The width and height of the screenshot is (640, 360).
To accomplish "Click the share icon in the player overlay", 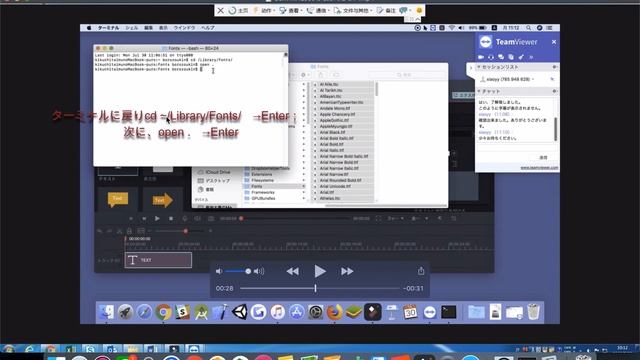I will [421, 271].
